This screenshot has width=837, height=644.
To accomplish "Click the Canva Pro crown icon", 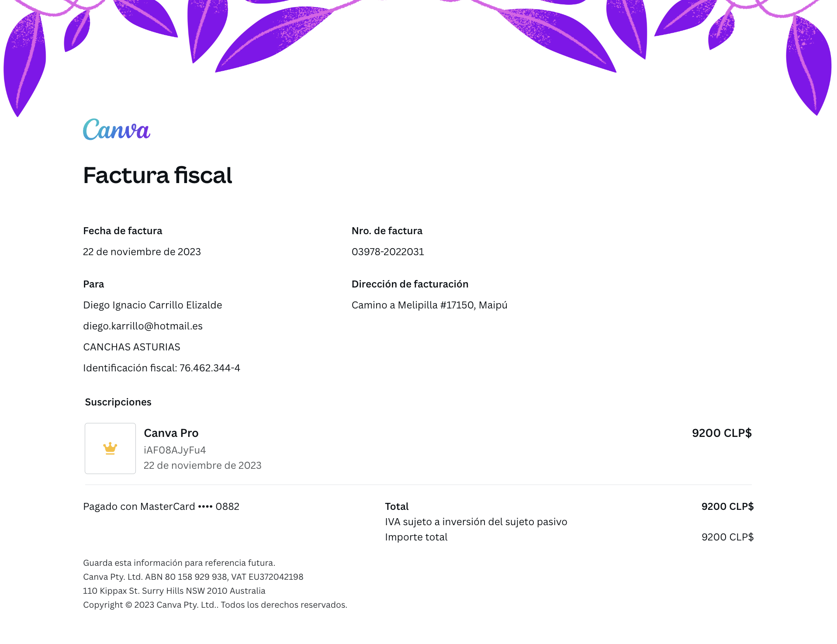I will [x=110, y=448].
